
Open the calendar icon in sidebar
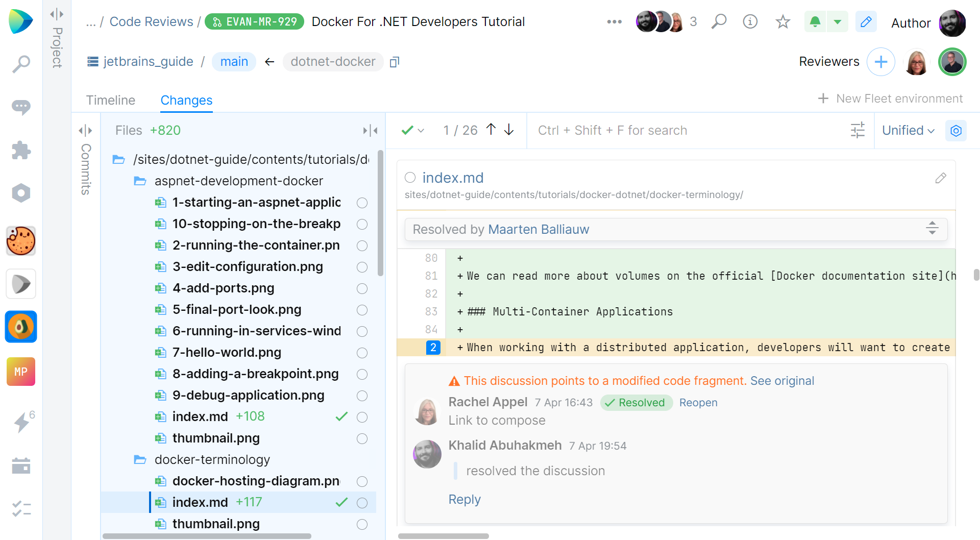[x=21, y=465]
